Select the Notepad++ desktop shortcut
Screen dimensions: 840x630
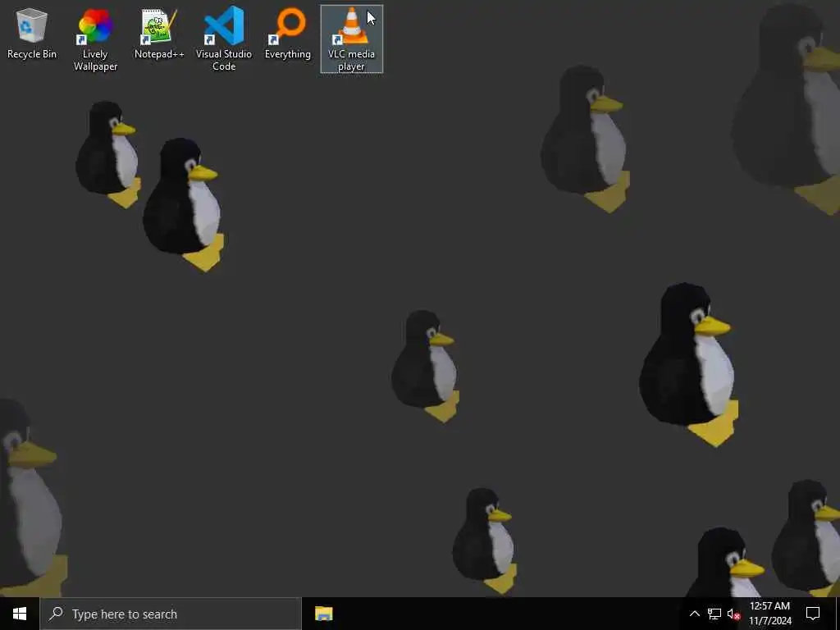point(159,33)
